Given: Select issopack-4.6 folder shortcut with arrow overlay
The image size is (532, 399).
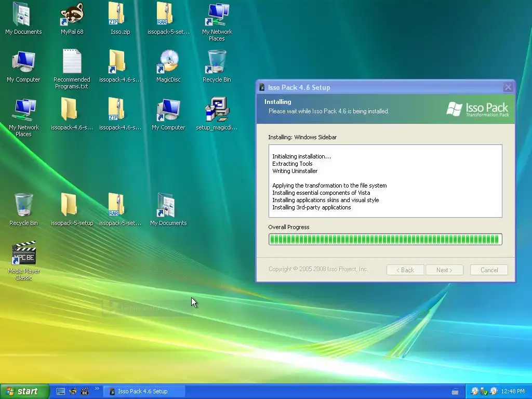Looking at the screenshot, I should [120, 66].
